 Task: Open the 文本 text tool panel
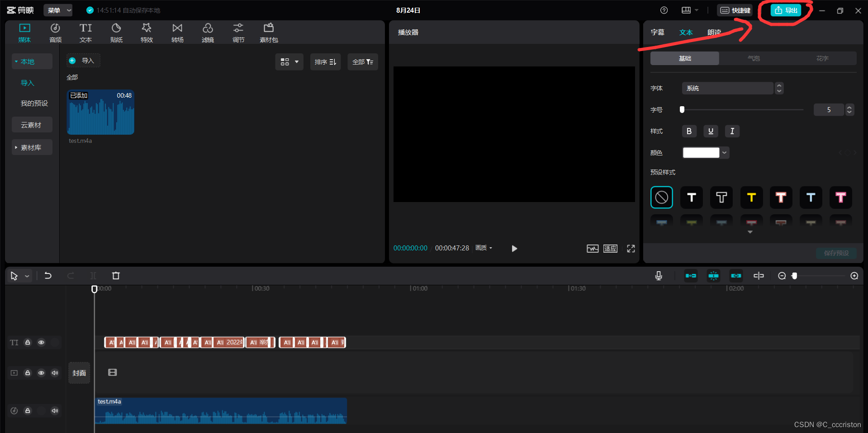point(85,33)
